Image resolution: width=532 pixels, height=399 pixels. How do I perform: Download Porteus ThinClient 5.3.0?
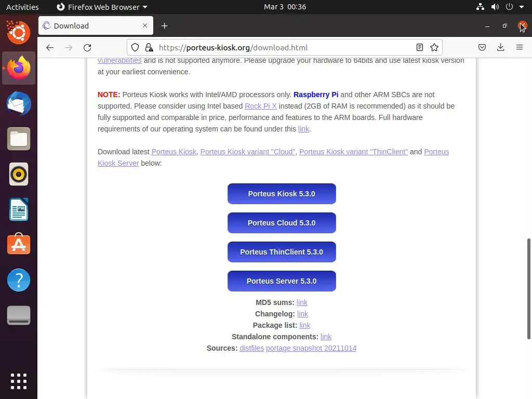coord(282,252)
